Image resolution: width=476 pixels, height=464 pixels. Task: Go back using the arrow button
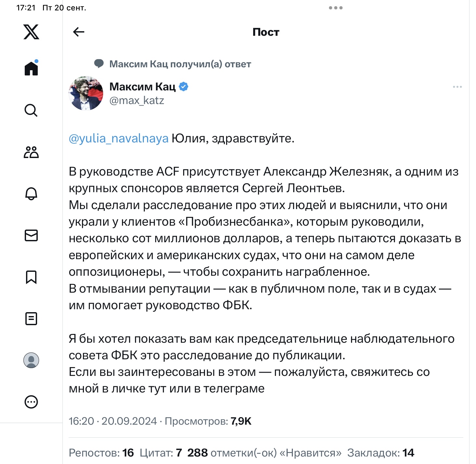point(79,32)
